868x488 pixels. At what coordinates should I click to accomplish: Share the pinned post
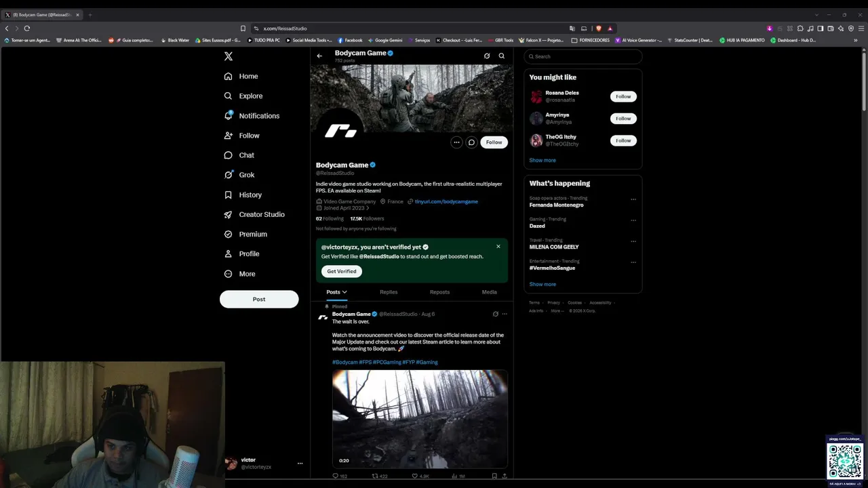[x=505, y=476]
